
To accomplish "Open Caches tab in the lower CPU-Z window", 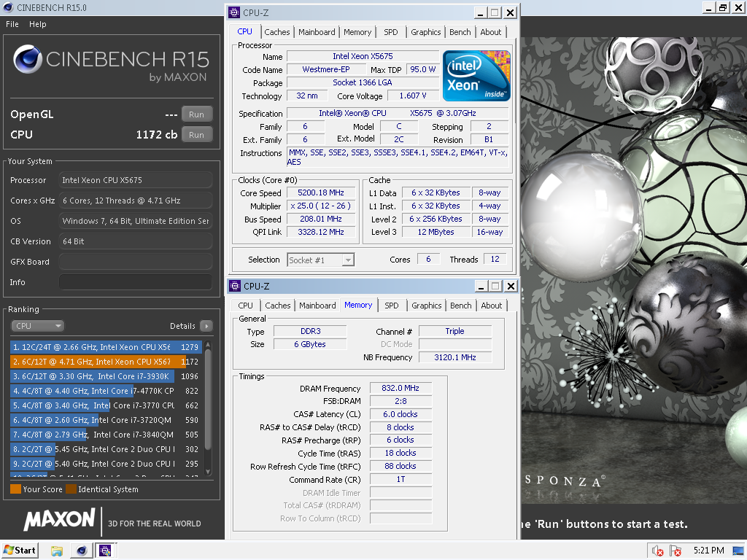I will coord(278,306).
